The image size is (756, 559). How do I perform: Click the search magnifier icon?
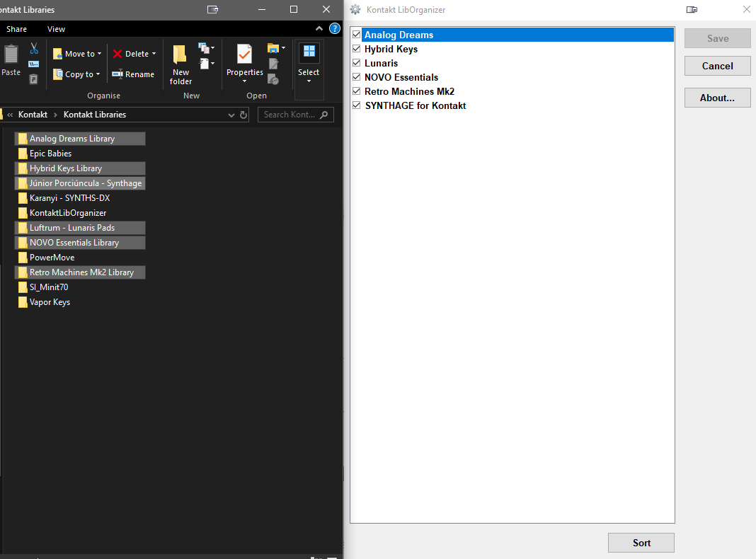324,115
